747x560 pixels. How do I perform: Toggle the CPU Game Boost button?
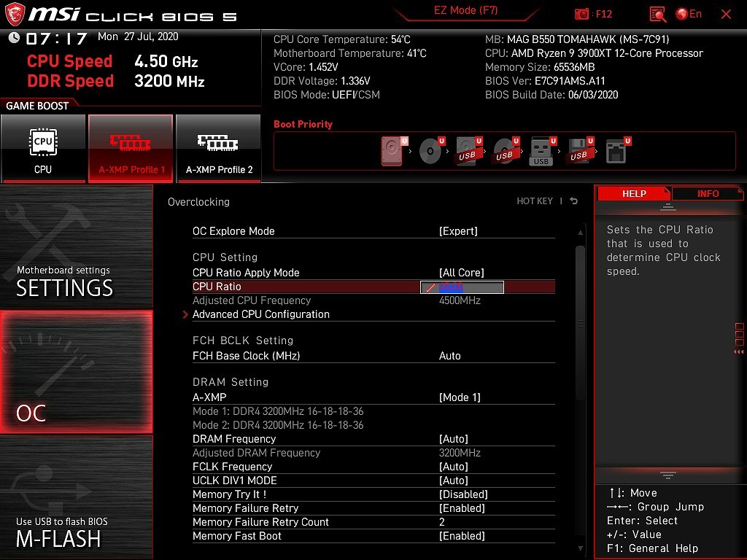pyautogui.click(x=43, y=148)
